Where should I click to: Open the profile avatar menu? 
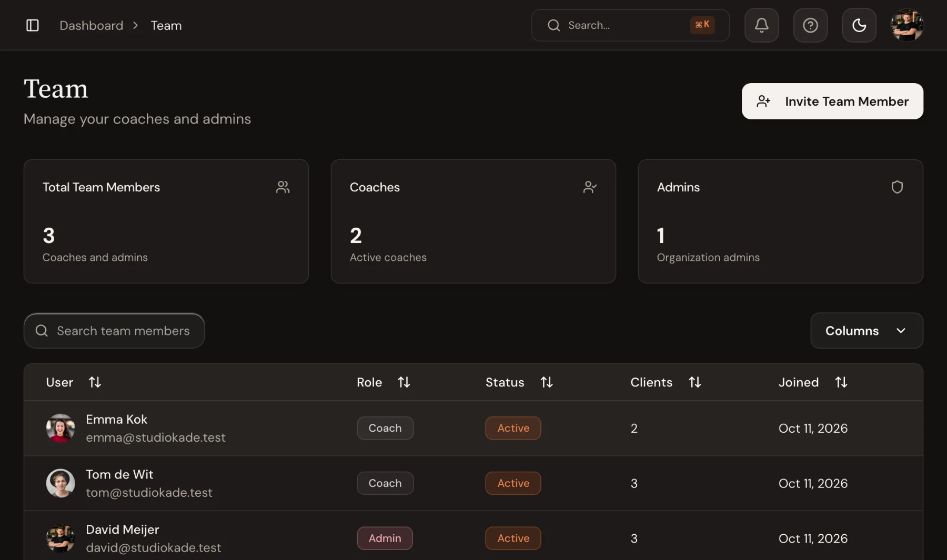[907, 25]
